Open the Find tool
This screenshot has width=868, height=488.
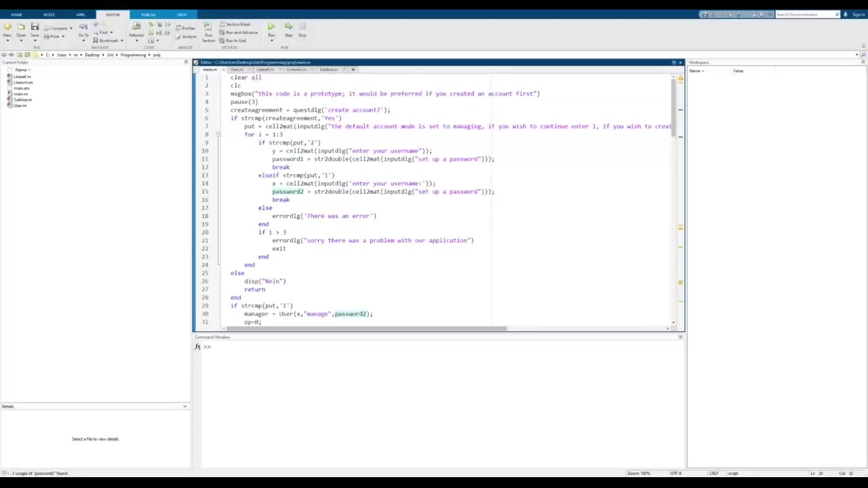[101, 33]
